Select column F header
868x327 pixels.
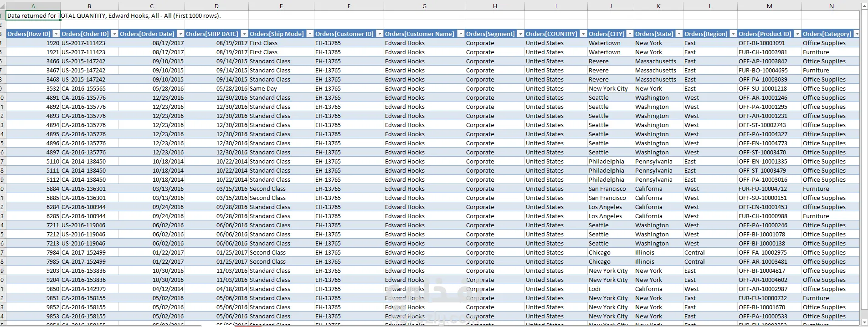[349, 6]
